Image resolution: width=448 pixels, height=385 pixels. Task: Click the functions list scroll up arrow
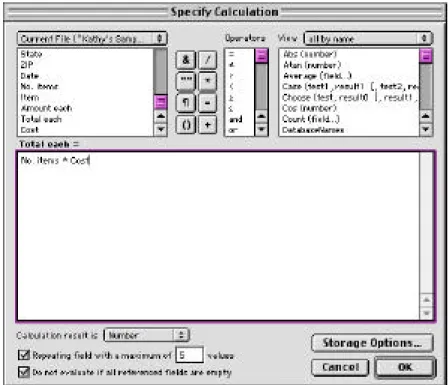426,116
